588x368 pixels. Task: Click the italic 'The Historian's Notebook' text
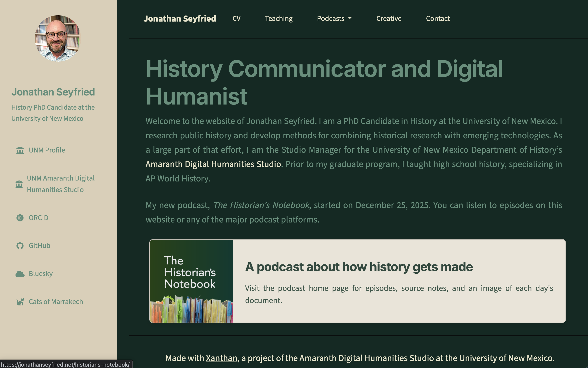pyautogui.click(x=261, y=205)
